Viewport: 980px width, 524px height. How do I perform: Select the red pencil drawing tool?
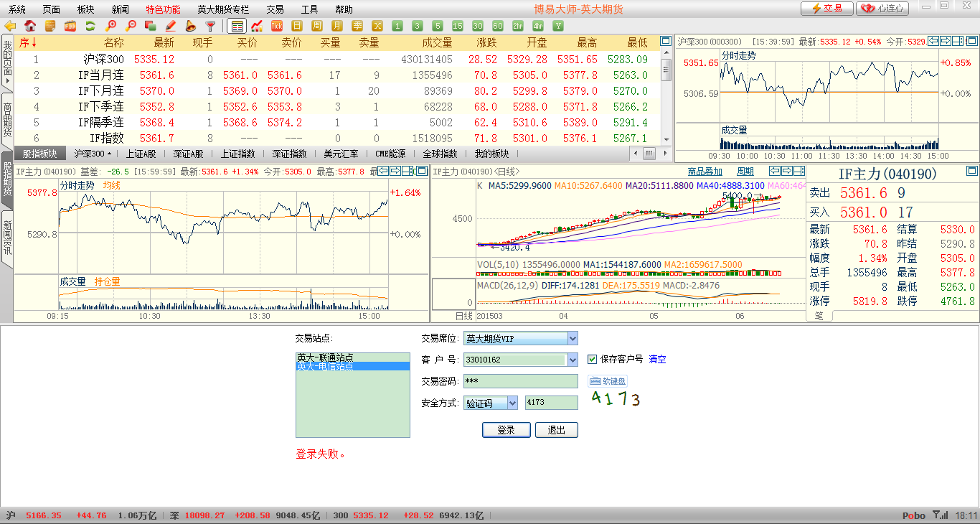[171, 26]
